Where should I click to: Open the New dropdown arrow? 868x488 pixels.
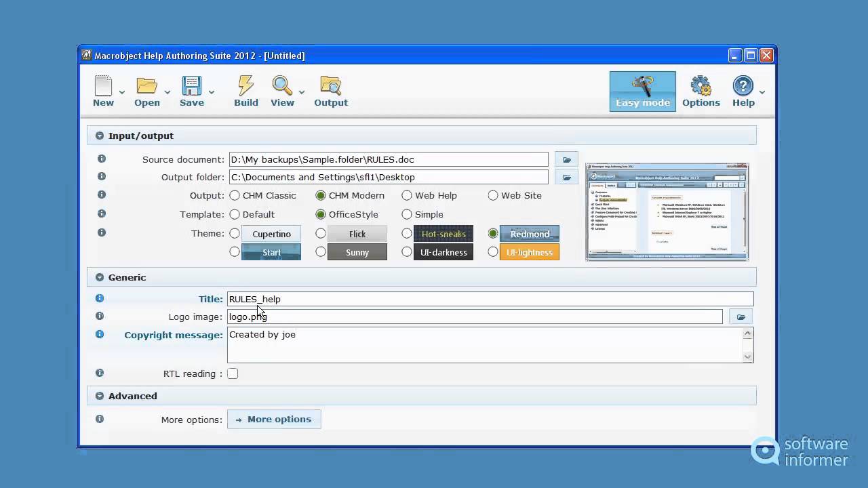click(122, 92)
